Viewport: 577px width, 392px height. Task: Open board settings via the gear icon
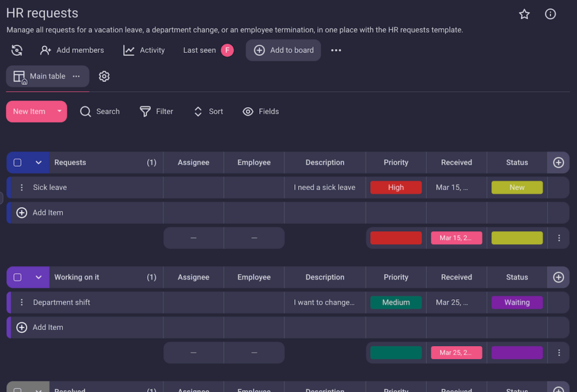[x=104, y=75]
